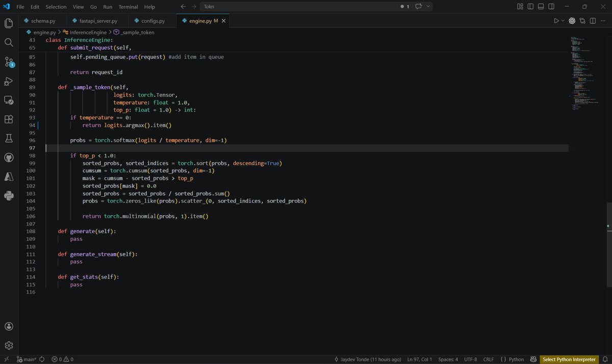Screen dimensions: 612x364
Task: Switch to the schema.py tab
Action: [x=43, y=21]
